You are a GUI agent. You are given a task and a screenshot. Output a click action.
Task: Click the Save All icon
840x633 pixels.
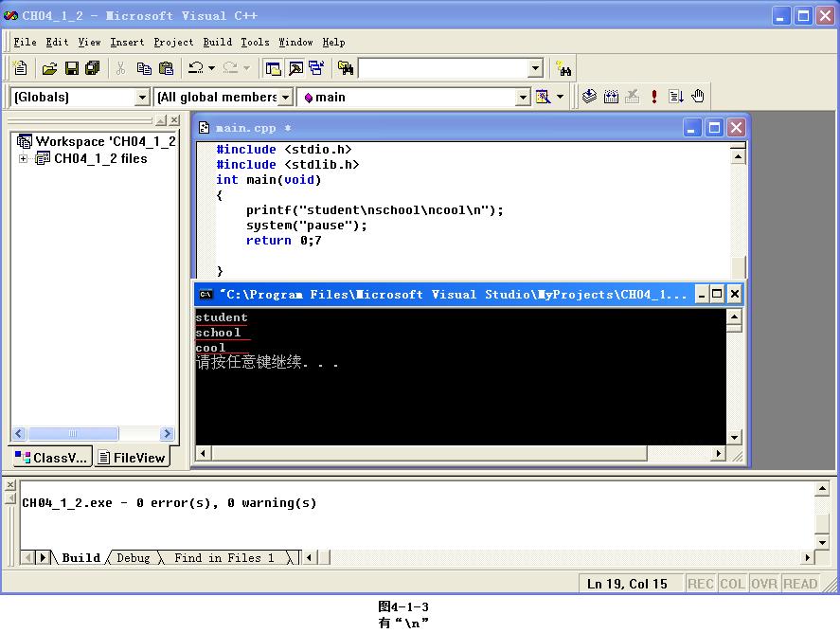pyautogui.click(x=92, y=68)
